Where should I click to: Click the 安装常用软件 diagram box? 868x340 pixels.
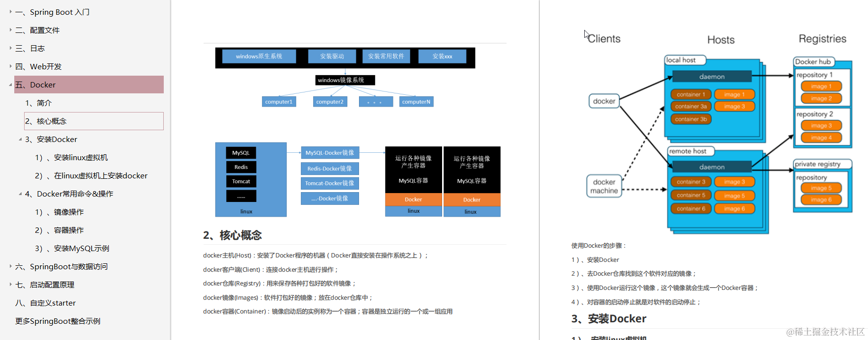[386, 57]
